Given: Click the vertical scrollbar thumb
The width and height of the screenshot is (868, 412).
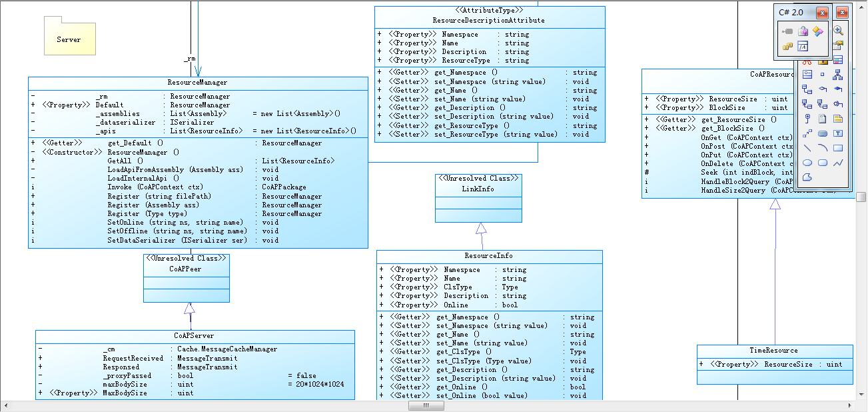Looking at the screenshot, I should [861, 198].
